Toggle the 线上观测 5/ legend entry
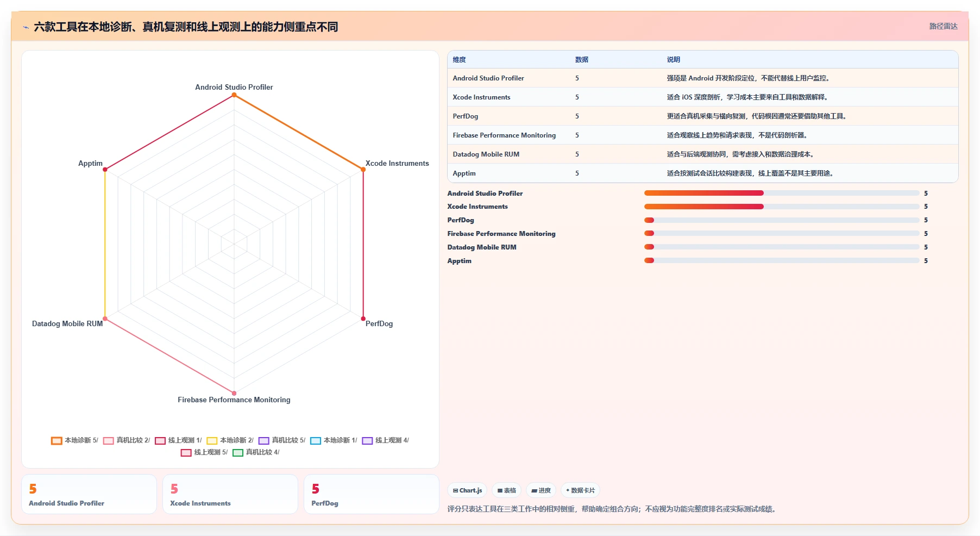This screenshot has width=980, height=536. coord(204,452)
